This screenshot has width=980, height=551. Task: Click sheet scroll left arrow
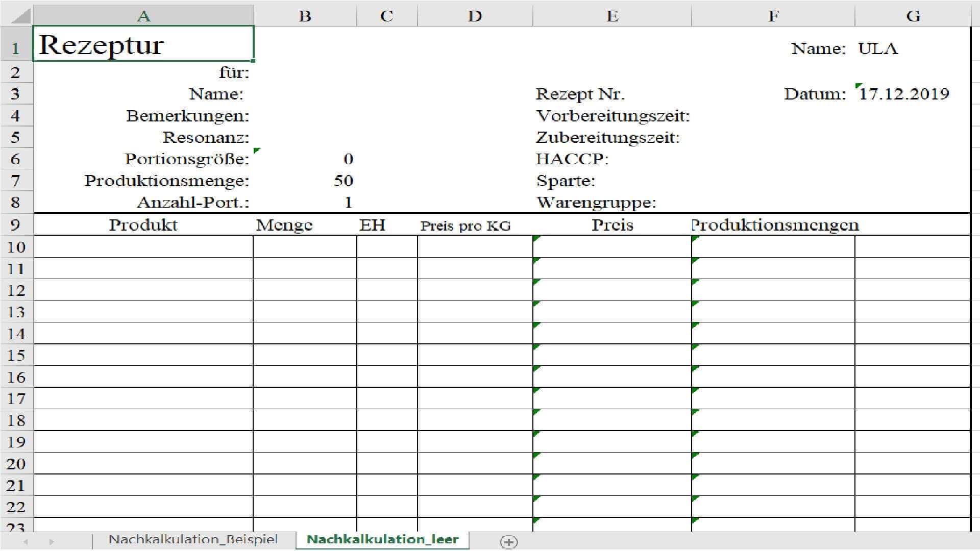(26, 542)
